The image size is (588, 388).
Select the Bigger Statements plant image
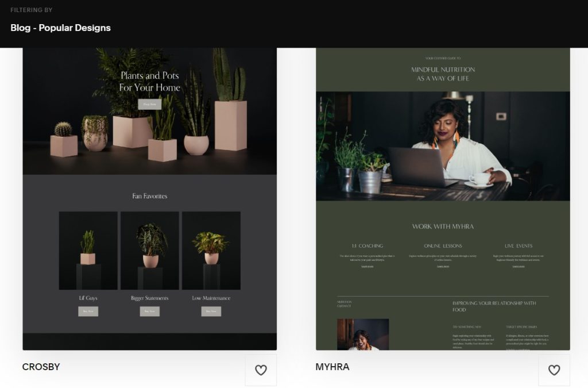[x=149, y=251]
